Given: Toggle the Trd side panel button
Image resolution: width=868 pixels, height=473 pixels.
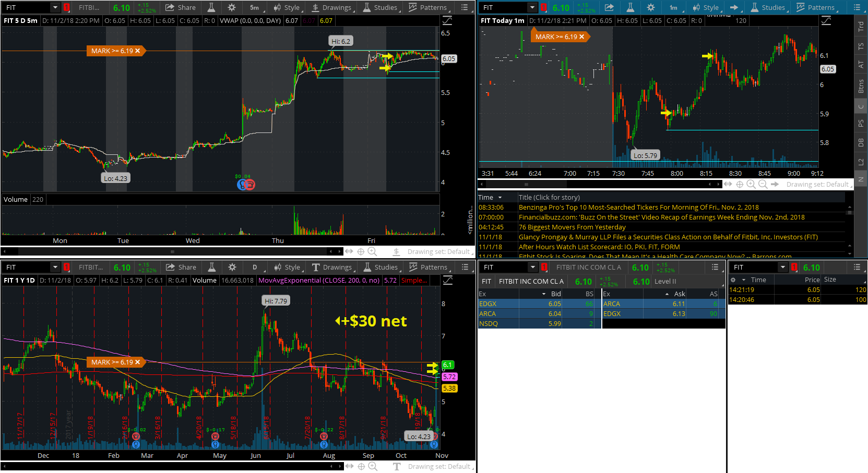Looking at the screenshot, I should (x=861, y=27).
